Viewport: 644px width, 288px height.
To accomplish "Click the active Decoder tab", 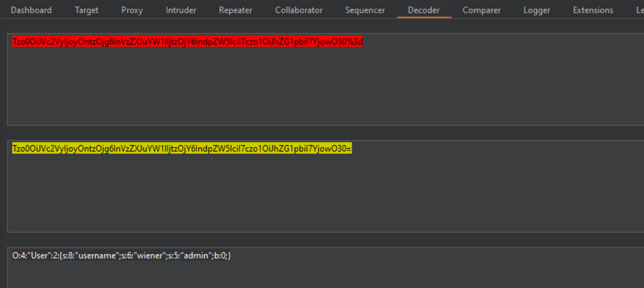I will [x=423, y=10].
